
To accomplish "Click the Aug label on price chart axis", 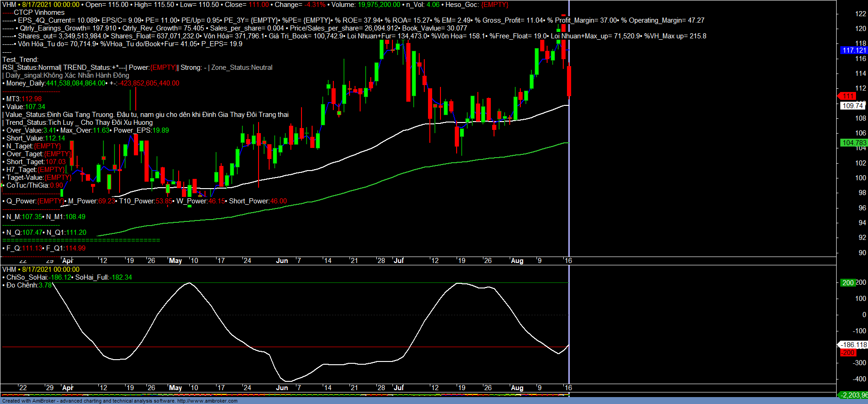I will pos(517,261).
